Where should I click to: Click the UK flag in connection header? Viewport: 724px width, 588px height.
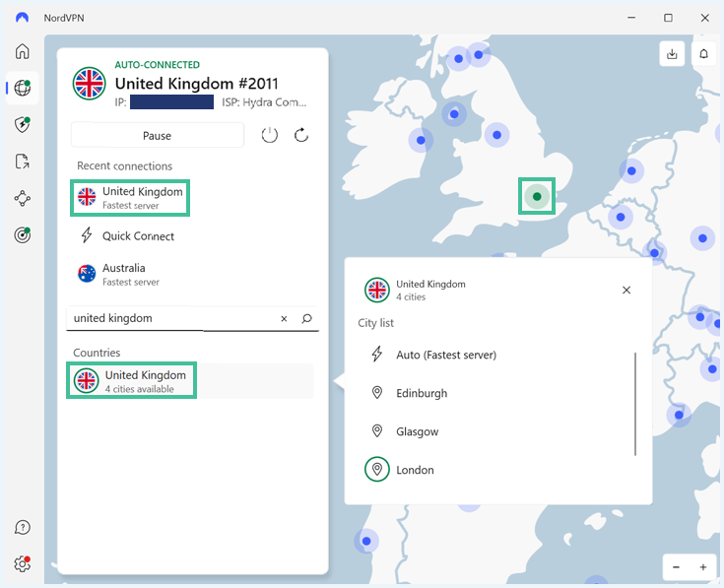(x=89, y=84)
